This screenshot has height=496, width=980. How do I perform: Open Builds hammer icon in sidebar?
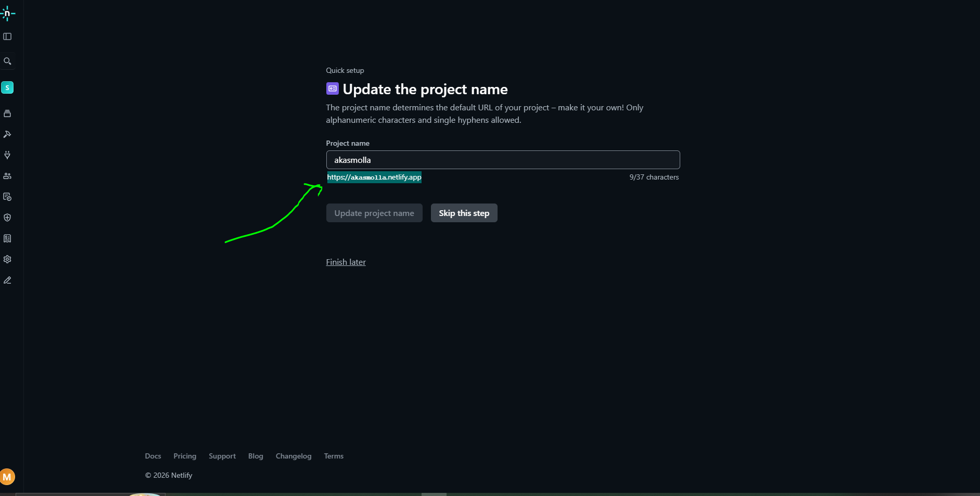click(7, 134)
